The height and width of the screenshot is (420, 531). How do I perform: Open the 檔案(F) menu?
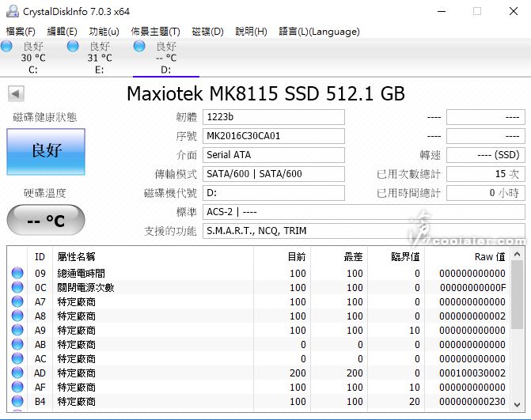click(x=21, y=32)
